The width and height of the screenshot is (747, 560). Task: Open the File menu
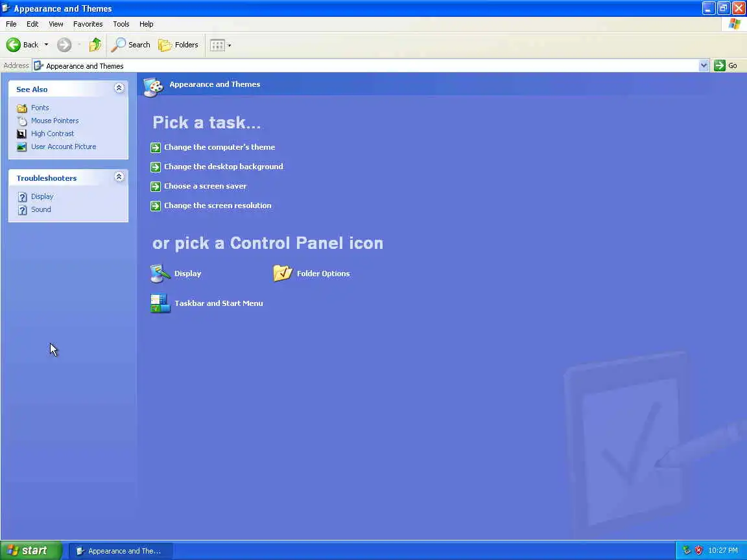coord(11,24)
